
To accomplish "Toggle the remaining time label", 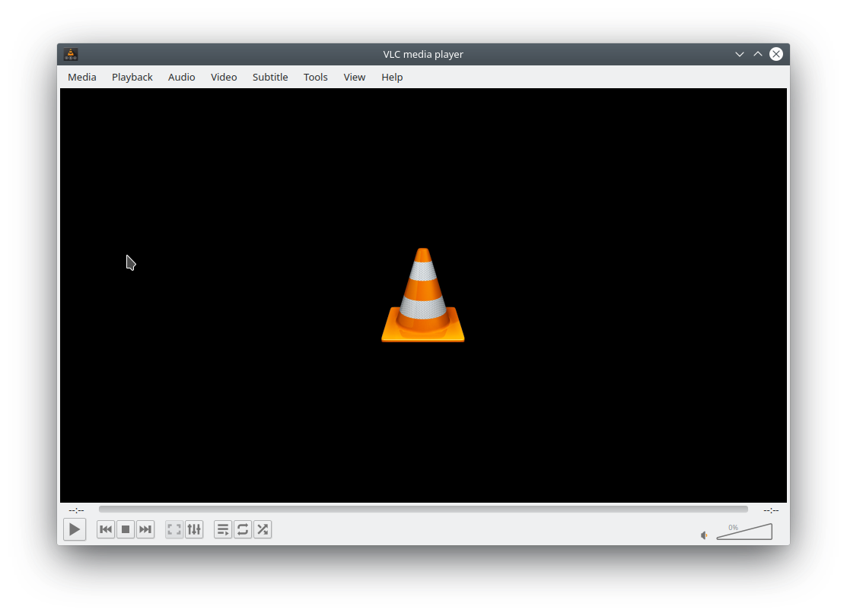I will pos(771,510).
